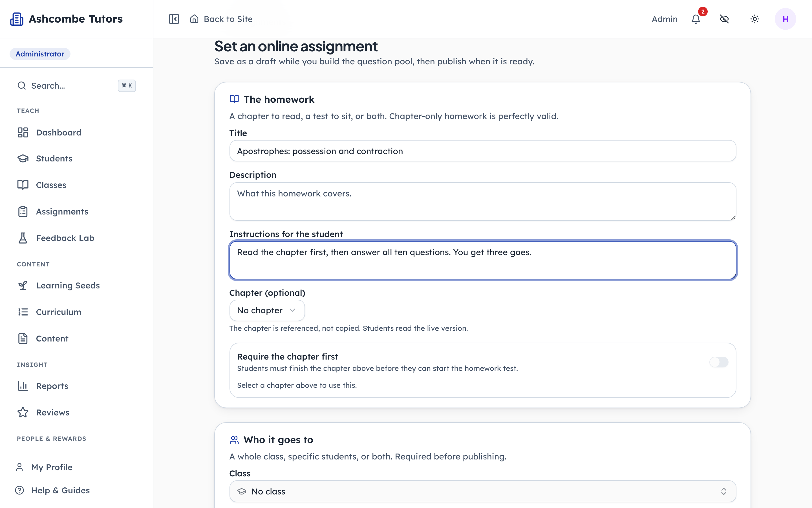Click the Ashcombe Tutors brand name
Image resolution: width=812 pixels, height=508 pixels.
coord(76,19)
